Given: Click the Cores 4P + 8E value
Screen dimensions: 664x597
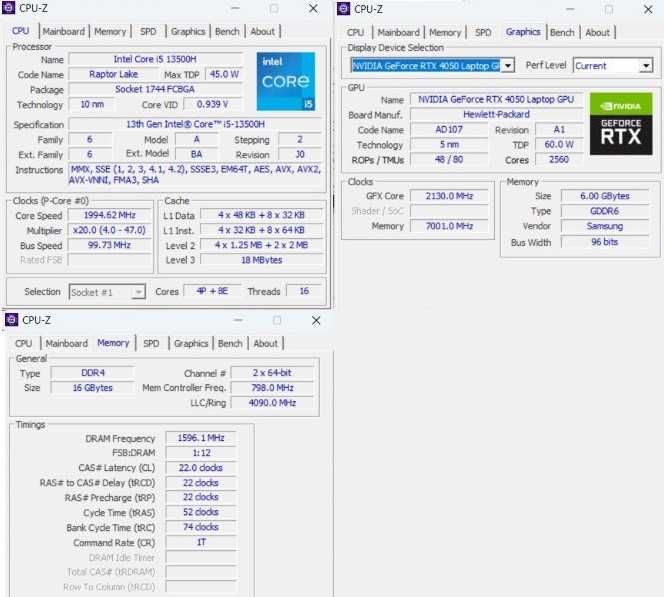Looking at the screenshot, I should [212, 291].
